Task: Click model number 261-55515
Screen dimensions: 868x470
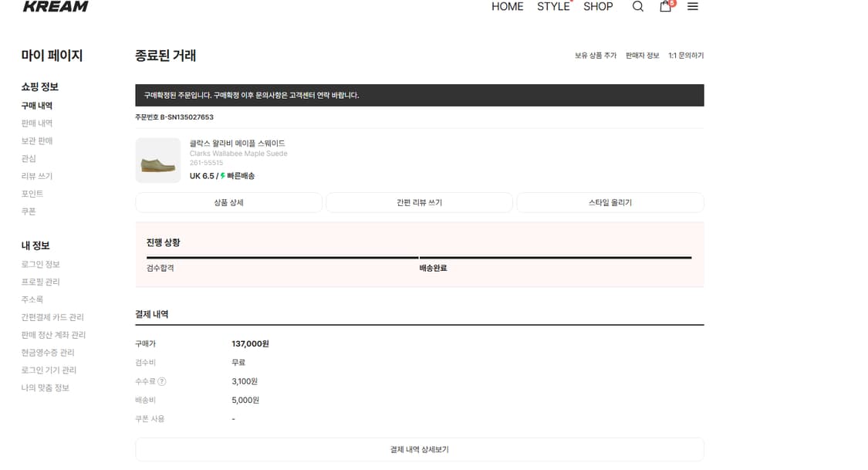Action: 206,163
